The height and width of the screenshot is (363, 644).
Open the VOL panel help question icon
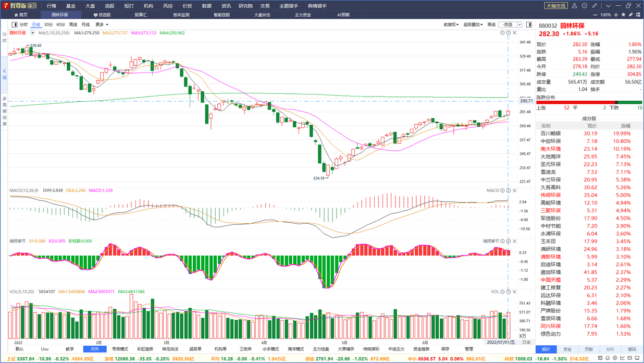(x=509, y=292)
